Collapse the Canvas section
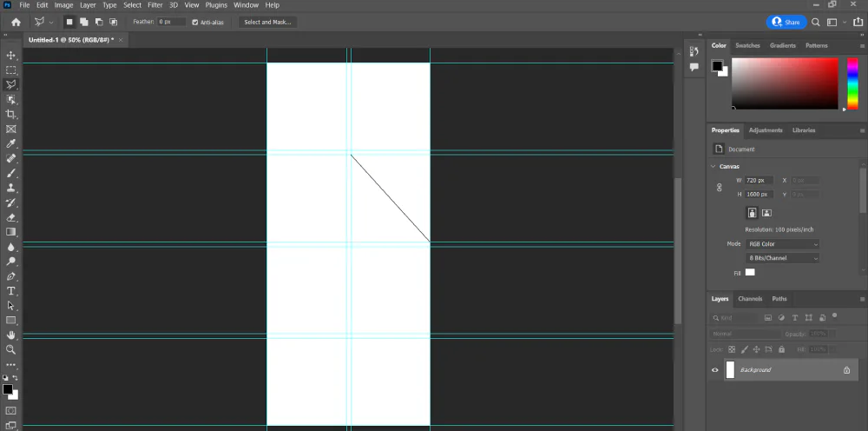The width and height of the screenshot is (868, 431). (713, 166)
